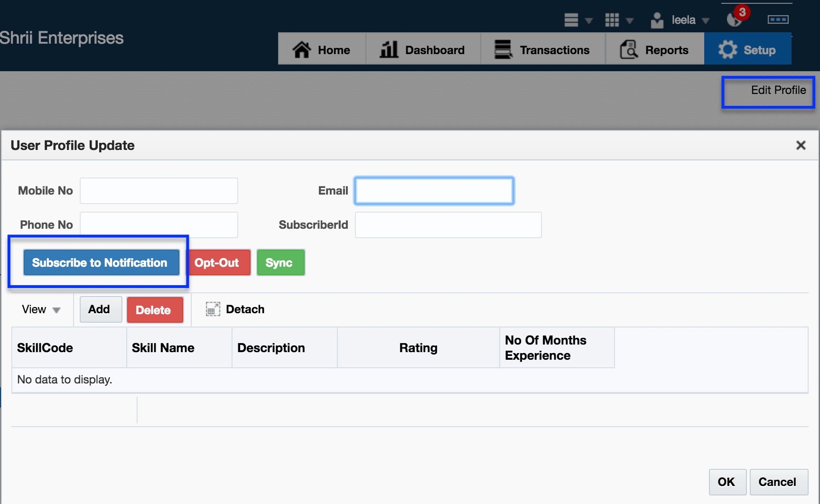
Task: Go to the Home tab
Action: pyautogui.click(x=322, y=50)
